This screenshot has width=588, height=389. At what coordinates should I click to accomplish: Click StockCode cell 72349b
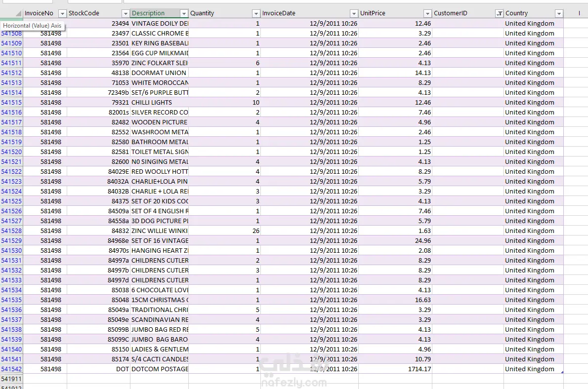[x=99, y=93]
